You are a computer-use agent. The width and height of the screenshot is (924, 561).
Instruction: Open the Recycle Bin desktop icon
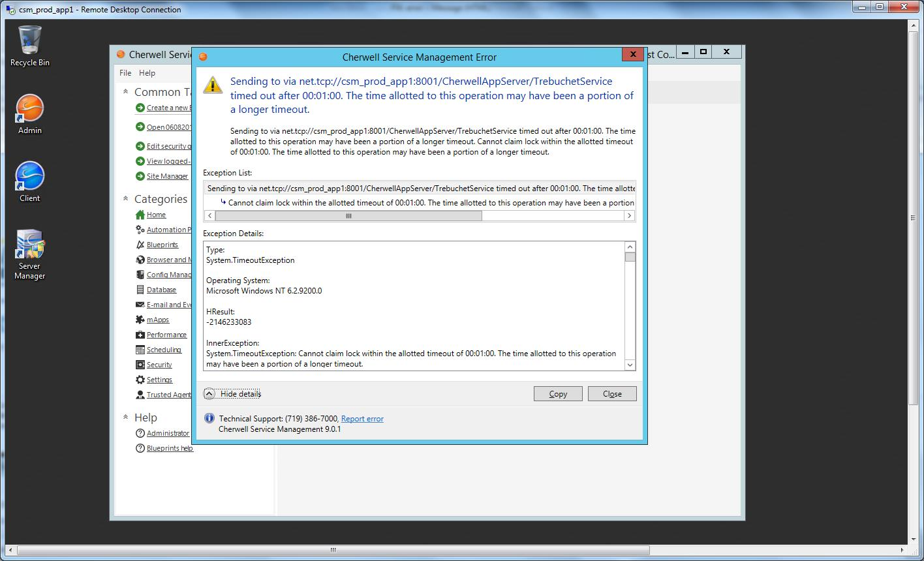tap(29, 40)
